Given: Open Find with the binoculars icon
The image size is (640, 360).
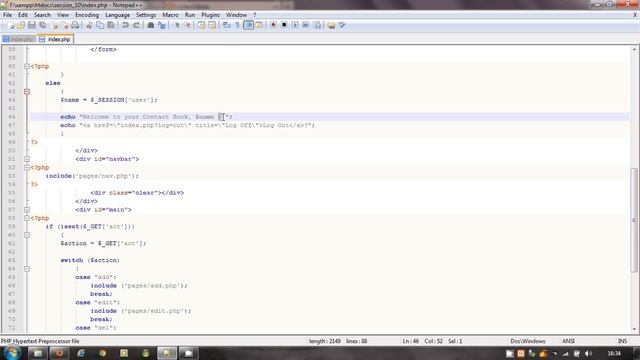Looking at the screenshot, I should pos(151,25).
